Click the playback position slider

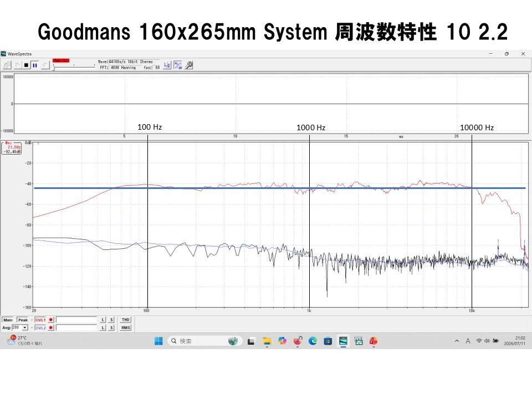[x=74, y=67]
